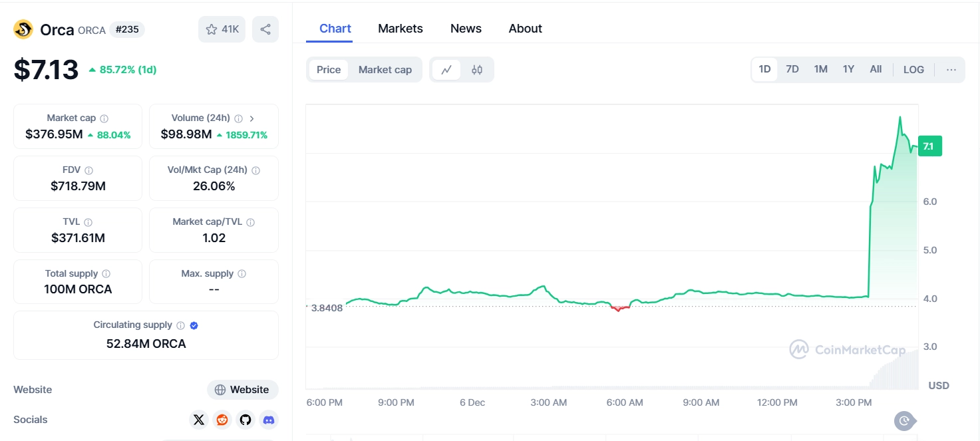Click the verified badge on circulating supply
Viewport: 980px width, 441px height.
tap(193, 325)
